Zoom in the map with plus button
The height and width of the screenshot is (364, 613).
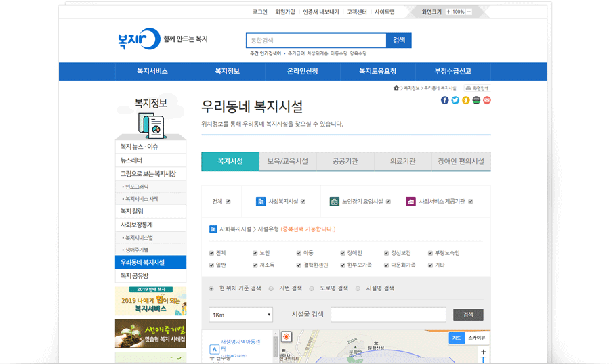[483, 352]
